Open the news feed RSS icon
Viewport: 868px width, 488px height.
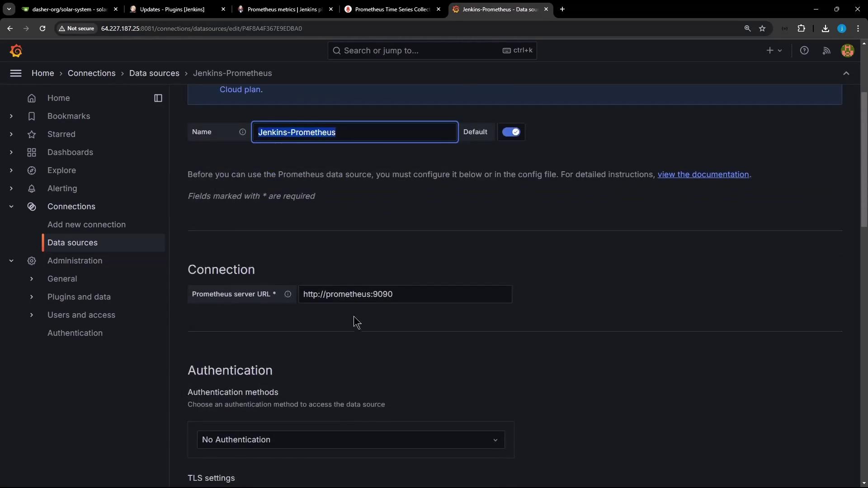(x=826, y=51)
